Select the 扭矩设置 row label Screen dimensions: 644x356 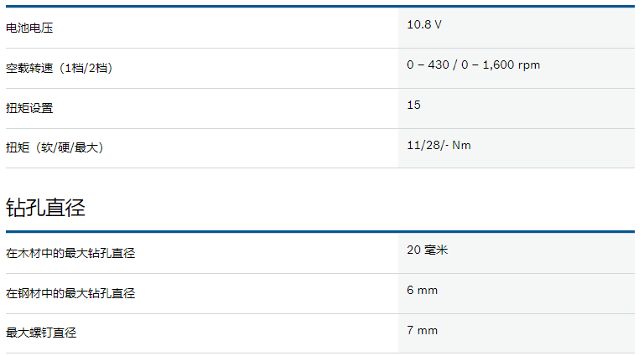[29, 108]
